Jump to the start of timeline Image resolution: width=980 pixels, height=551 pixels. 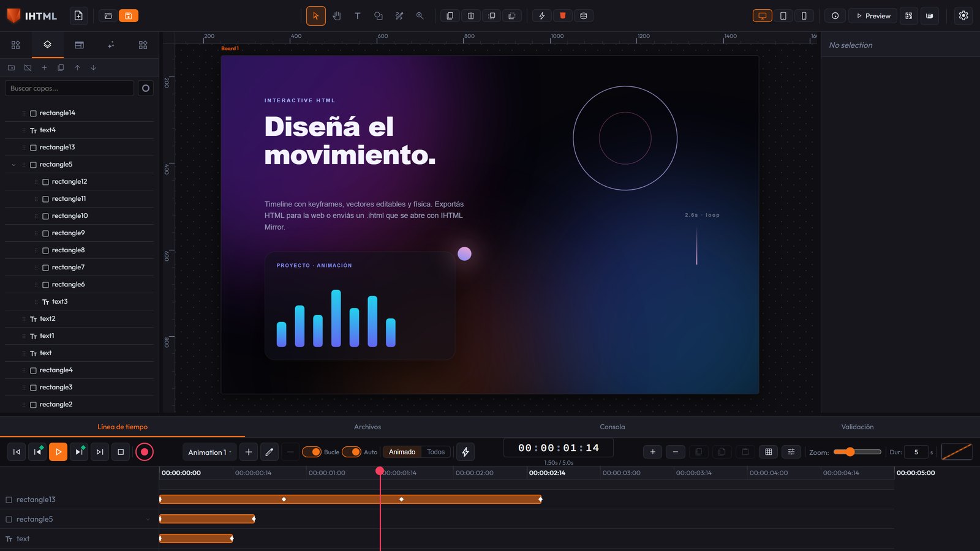tap(17, 452)
